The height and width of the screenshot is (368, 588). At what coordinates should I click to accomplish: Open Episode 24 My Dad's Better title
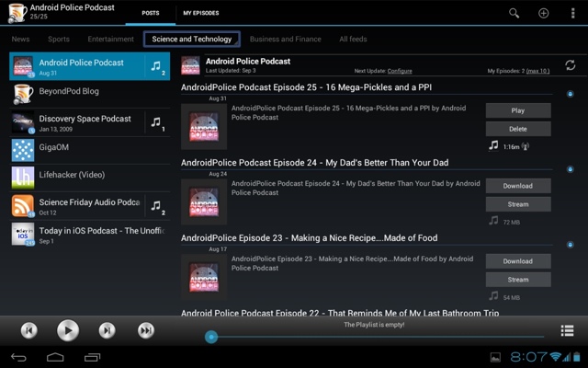point(314,163)
